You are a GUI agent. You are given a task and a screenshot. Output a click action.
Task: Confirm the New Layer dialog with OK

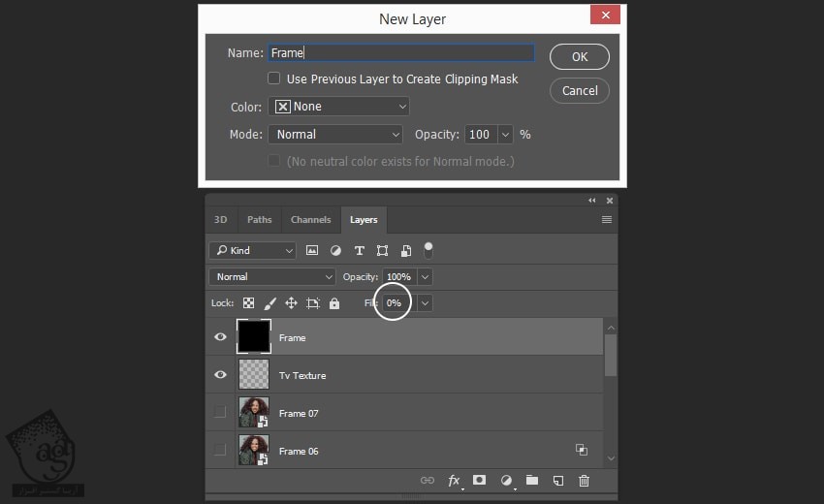coord(580,56)
